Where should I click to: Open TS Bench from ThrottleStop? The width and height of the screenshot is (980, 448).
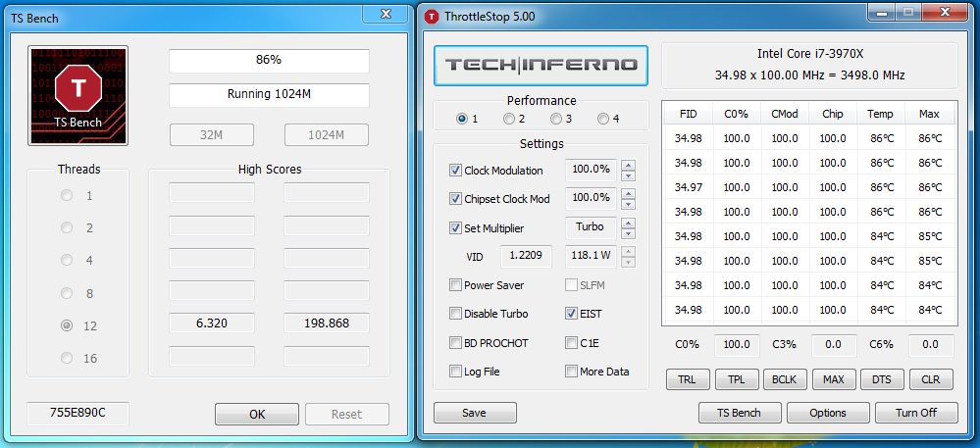click(x=740, y=413)
